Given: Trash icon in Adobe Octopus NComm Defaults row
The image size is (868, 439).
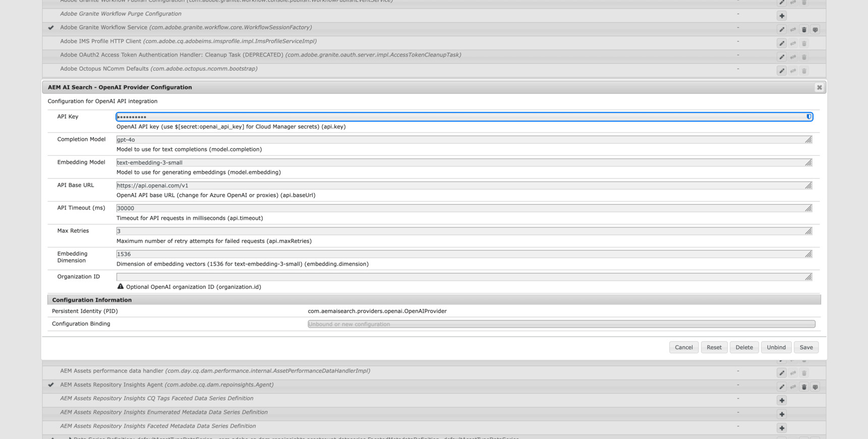Looking at the screenshot, I should (804, 71).
